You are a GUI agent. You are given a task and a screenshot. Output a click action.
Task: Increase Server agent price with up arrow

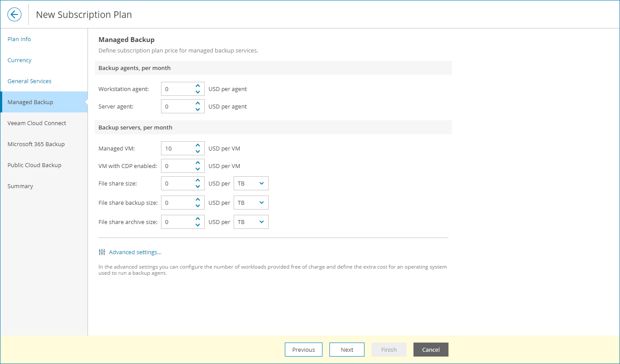point(198,103)
